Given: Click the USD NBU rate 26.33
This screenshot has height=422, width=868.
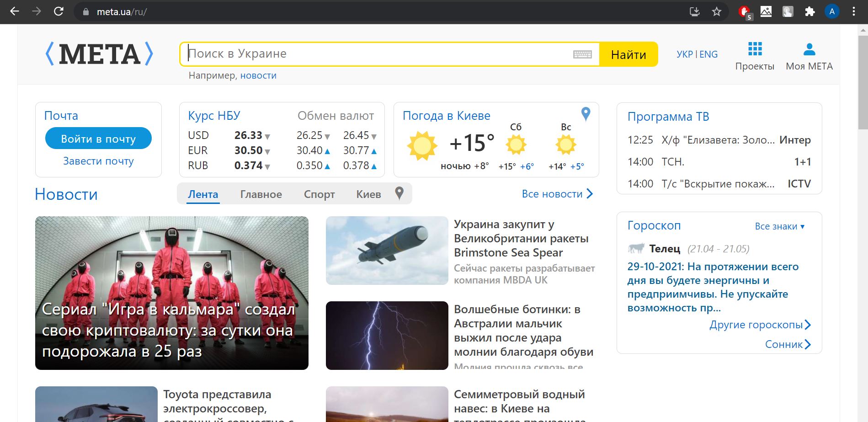Looking at the screenshot, I should point(248,135).
